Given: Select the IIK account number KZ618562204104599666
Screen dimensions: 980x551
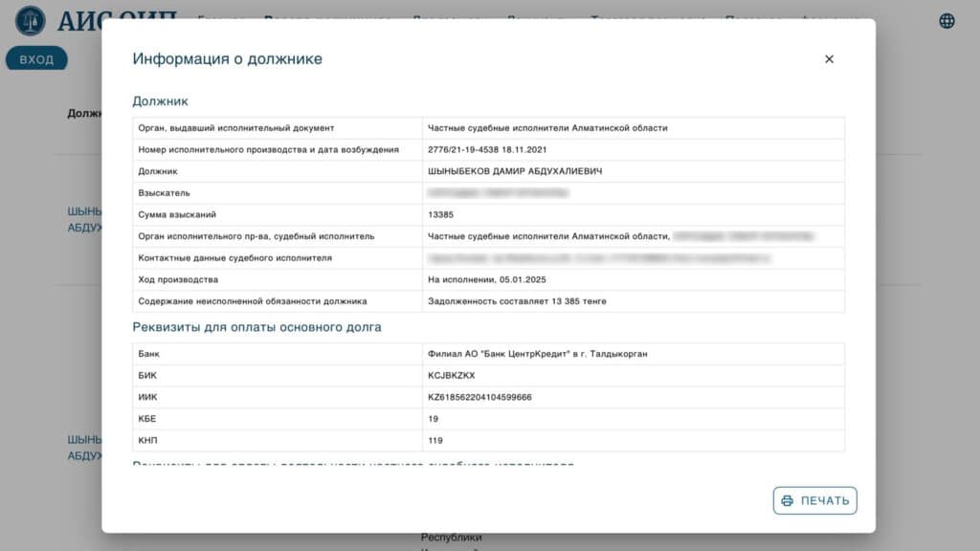Looking at the screenshot, I should click(x=479, y=397).
